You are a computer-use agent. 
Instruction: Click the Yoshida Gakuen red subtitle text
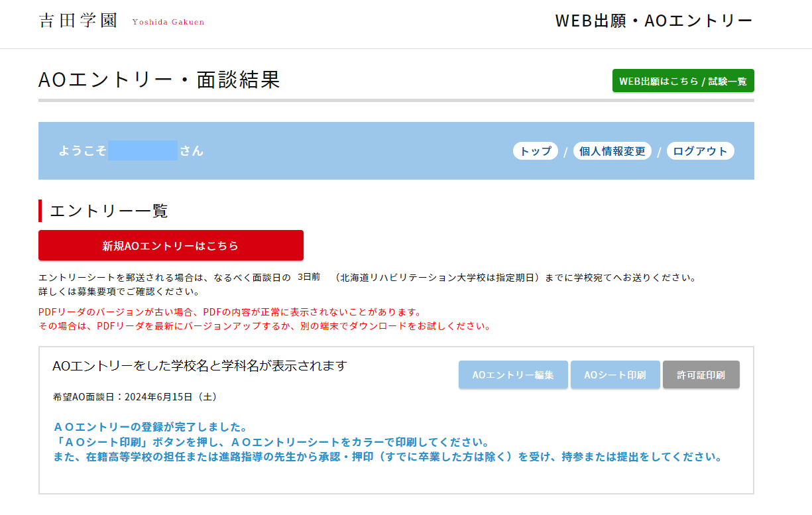pyautogui.click(x=168, y=22)
